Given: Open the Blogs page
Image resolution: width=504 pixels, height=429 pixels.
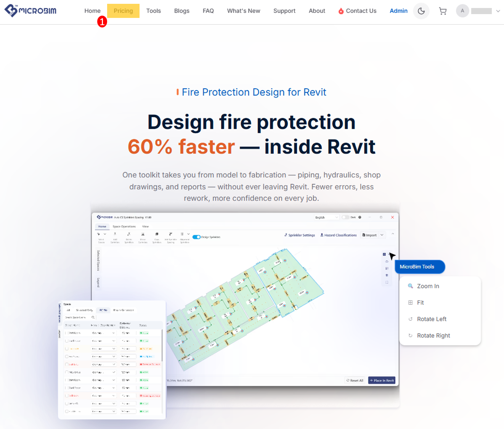Looking at the screenshot, I should pyautogui.click(x=182, y=11).
